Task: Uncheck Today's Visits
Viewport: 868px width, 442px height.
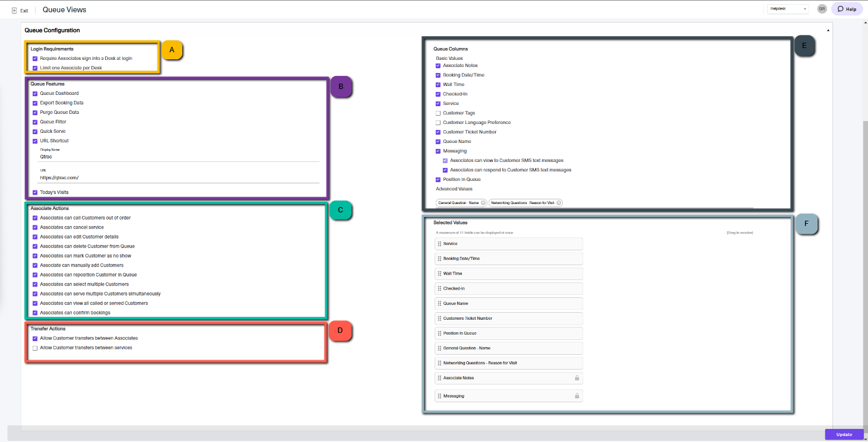Action: pyautogui.click(x=35, y=192)
